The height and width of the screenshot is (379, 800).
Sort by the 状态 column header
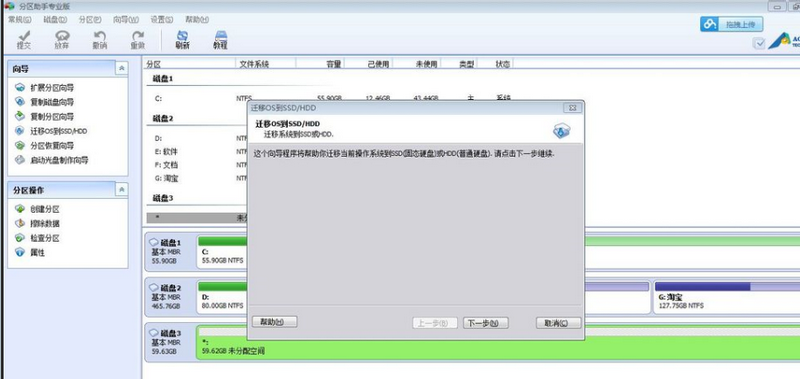click(503, 64)
